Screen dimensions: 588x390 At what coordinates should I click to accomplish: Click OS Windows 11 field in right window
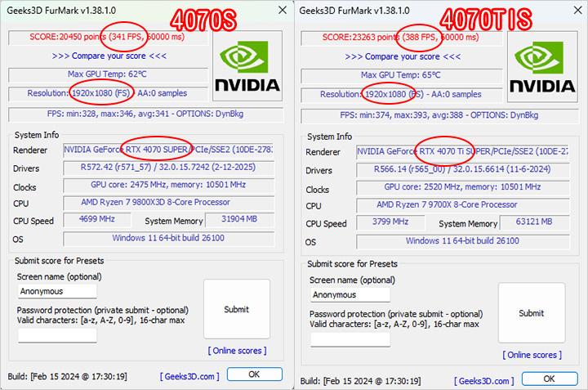click(463, 241)
